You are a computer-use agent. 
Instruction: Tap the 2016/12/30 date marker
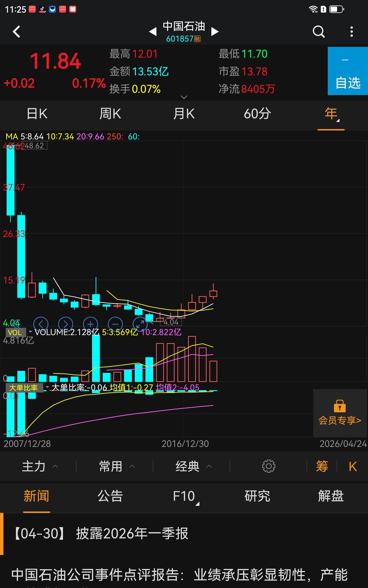click(185, 444)
